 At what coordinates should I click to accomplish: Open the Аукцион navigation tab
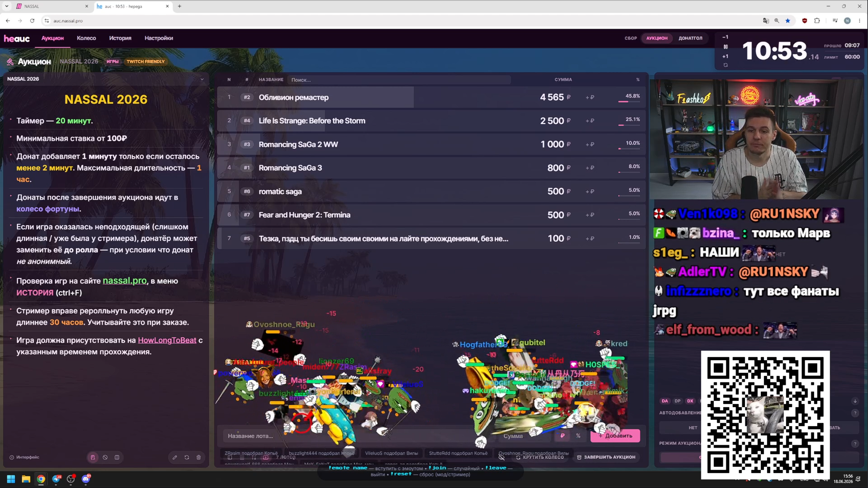[52, 38]
